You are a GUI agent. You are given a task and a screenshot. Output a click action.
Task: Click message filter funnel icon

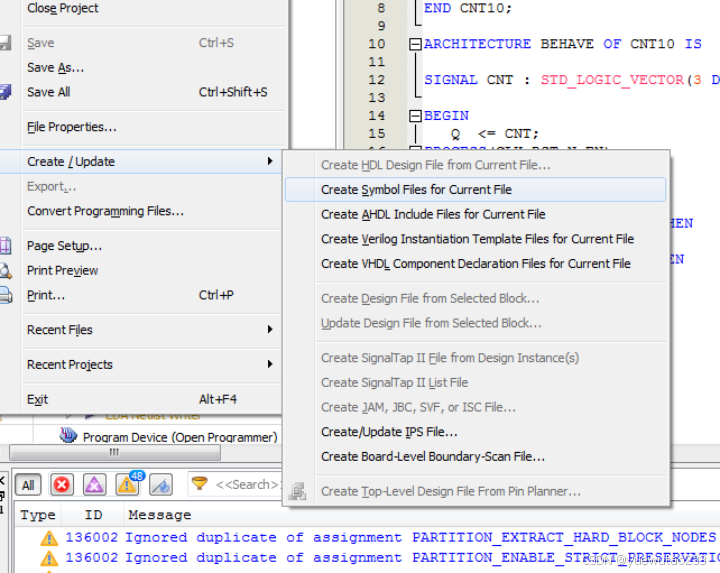199,483
